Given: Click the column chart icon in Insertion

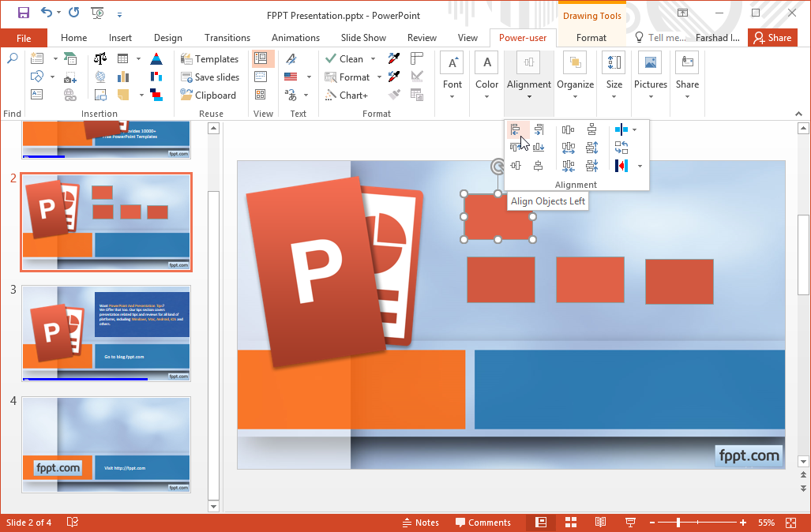Looking at the screenshot, I should click(123, 77).
